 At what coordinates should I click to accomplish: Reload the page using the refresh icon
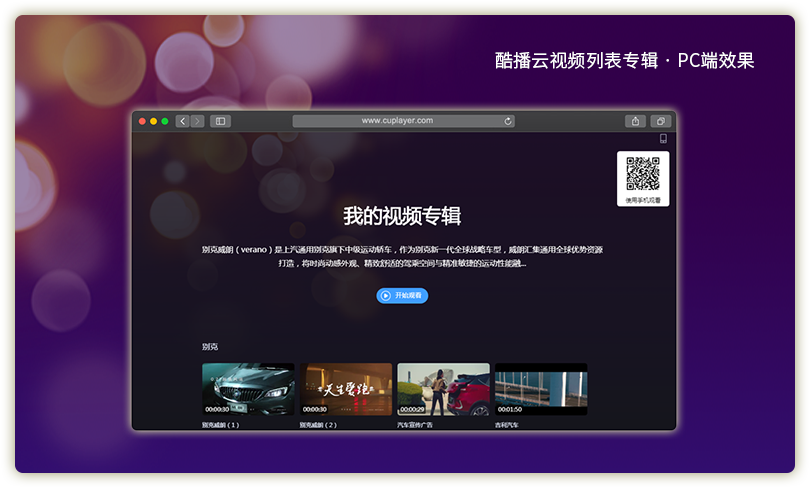coord(508,121)
